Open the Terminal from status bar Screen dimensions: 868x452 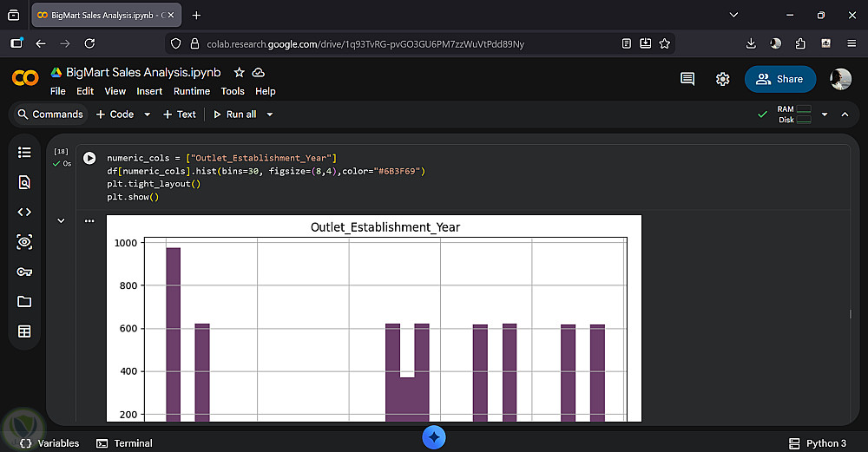coord(124,443)
